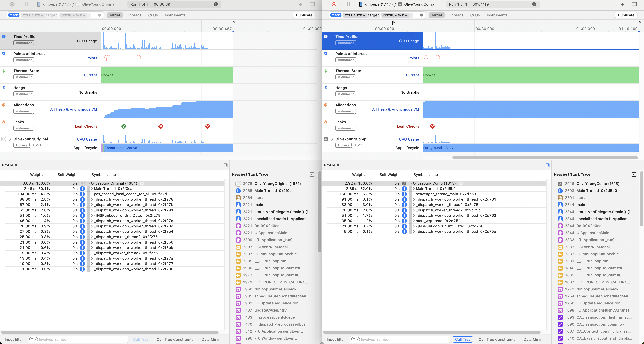
Task: Click the run info icon in OliveYoungOriginal window
Action: coord(216,4)
